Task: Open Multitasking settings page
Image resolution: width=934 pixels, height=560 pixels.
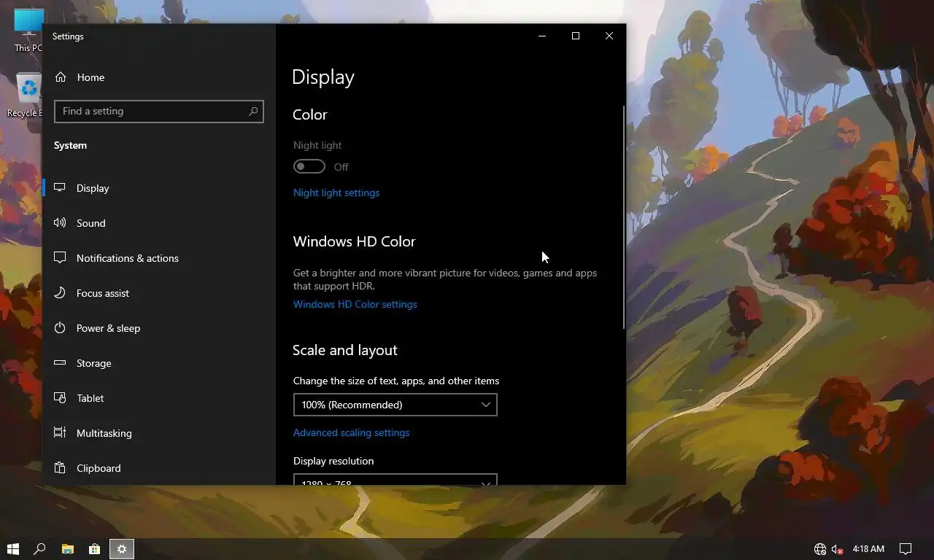Action: click(x=159, y=433)
